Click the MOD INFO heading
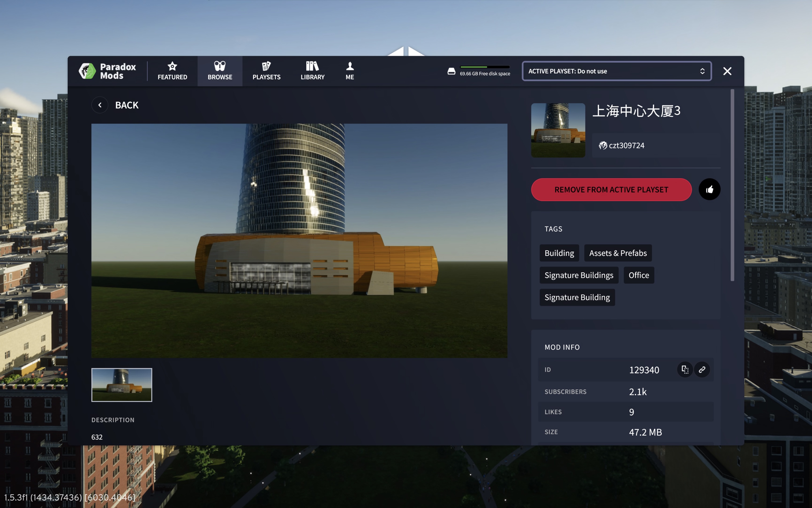Screen dimensions: 812x508 pos(562,347)
